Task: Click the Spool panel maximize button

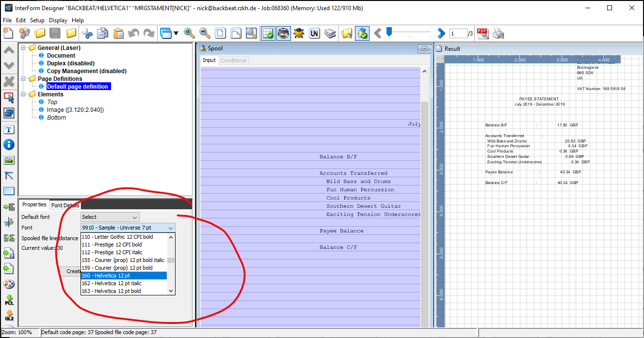Action: click(x=424, y=48)
